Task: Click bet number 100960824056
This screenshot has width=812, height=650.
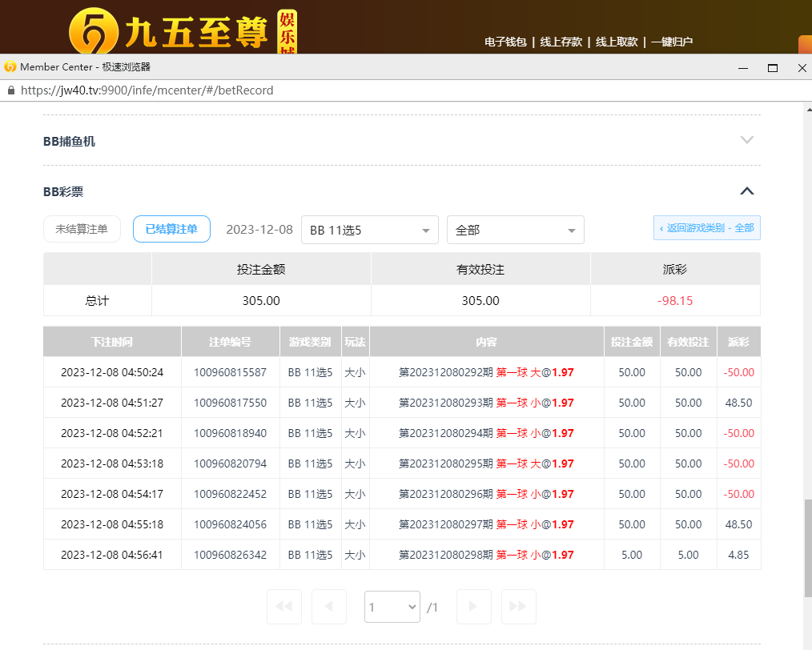Action: point(230,525)
